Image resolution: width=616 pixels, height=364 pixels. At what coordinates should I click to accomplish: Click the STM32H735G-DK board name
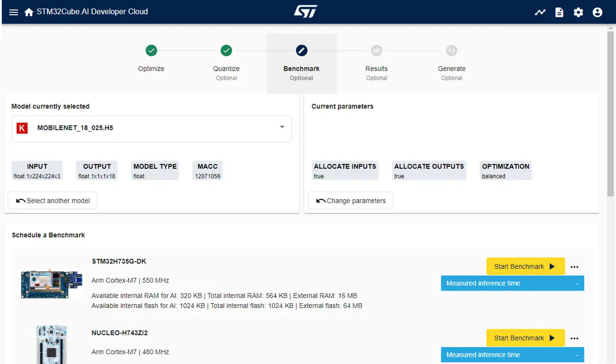(x=119, y=261)
